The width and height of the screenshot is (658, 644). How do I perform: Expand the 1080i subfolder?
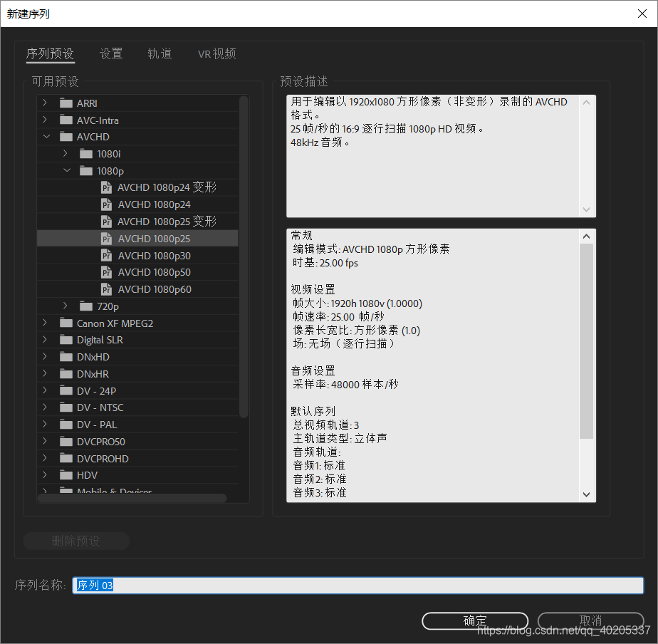pos(65,154)
